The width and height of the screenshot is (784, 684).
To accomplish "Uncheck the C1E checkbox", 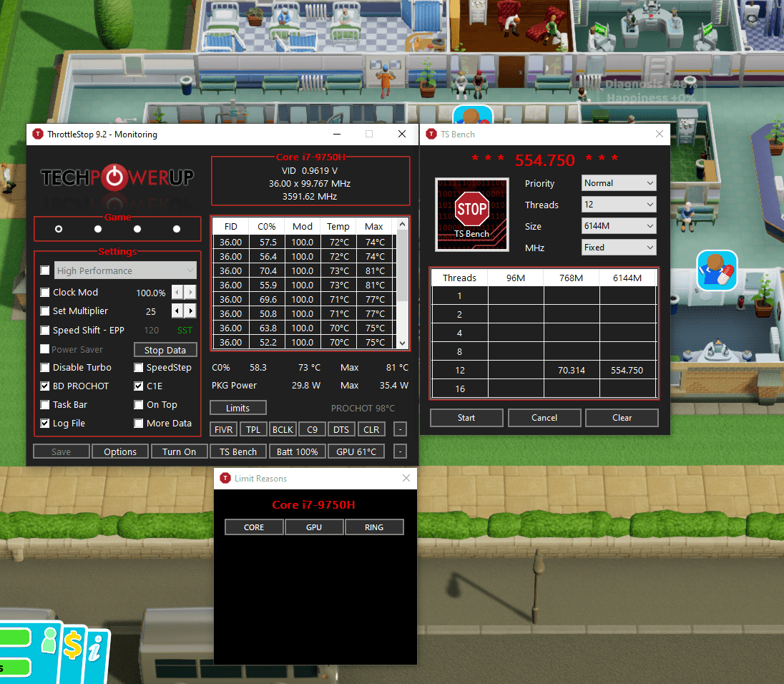I will (139, 386).
